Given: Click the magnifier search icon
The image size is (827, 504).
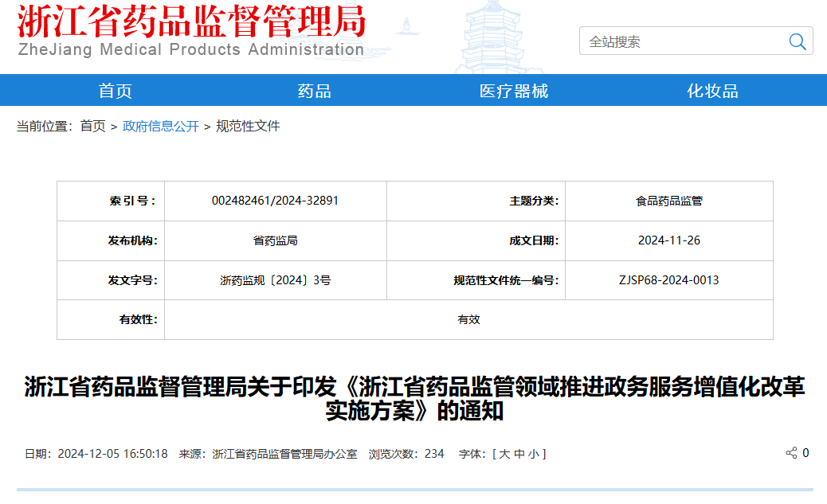Looking at the screenshot, I should [x=797, y=41].
